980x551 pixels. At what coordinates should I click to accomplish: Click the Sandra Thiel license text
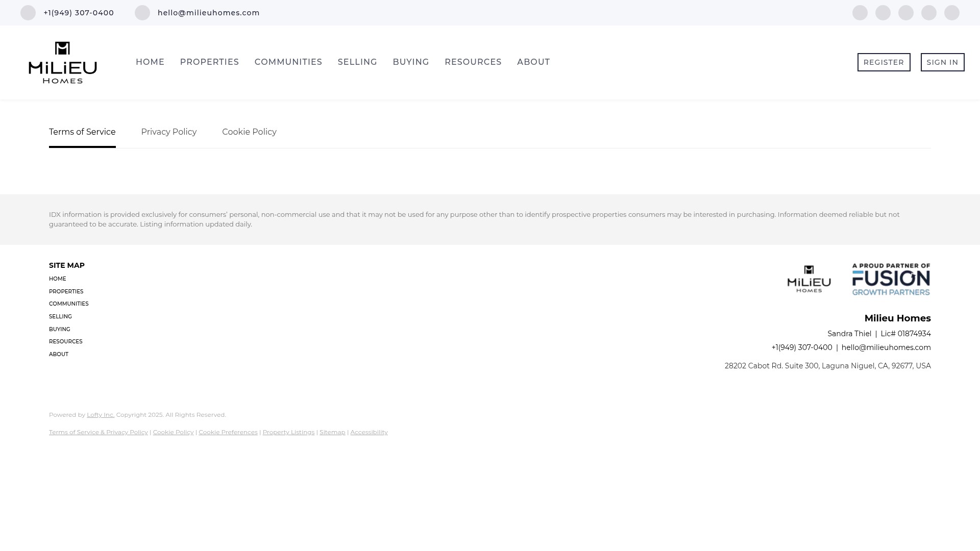[879, 334]
